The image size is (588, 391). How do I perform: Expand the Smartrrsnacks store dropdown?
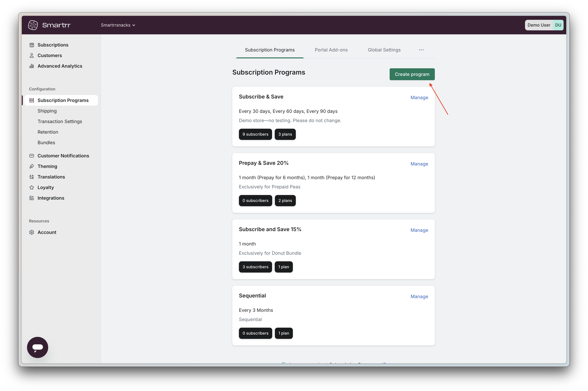118,25
